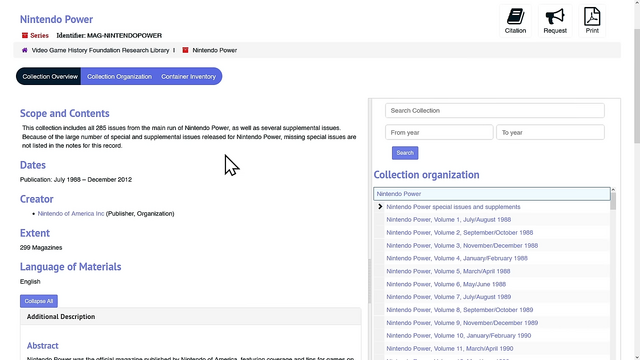Focus the From year field
The height and width of the screenshot is (360, 640).
(439, 132)
